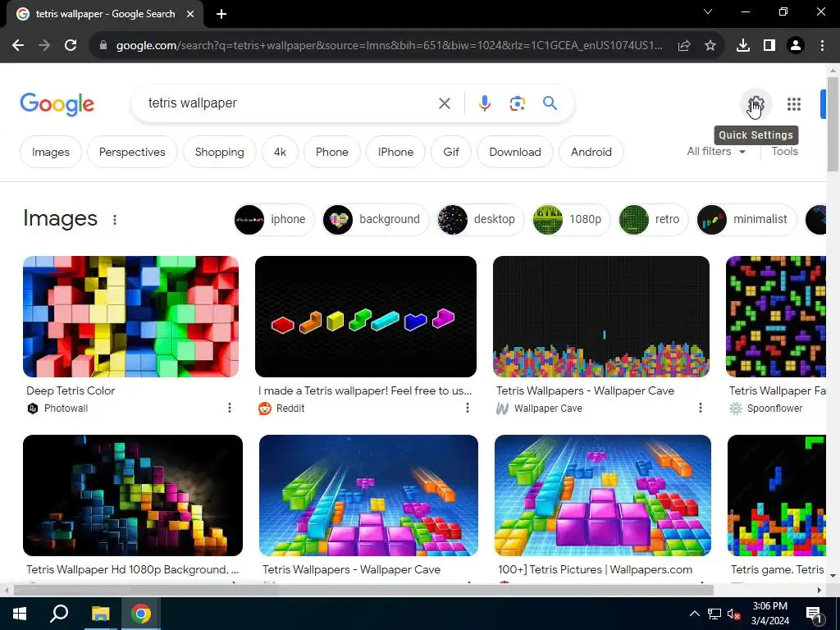The width and height of the screenshot is (840, 630).
Task: Refine images with 1080p chip
Action: coord(571,220)
